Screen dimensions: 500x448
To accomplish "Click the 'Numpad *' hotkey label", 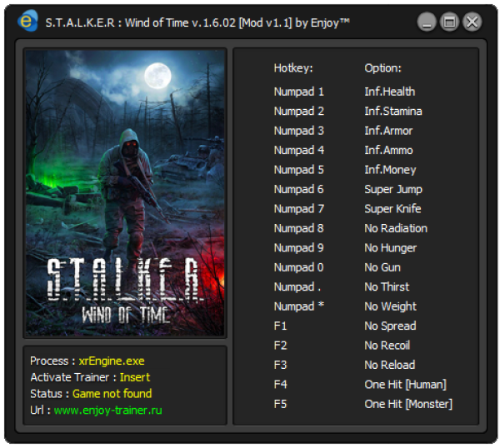I will pyautogui.click(x=299, y=306).
